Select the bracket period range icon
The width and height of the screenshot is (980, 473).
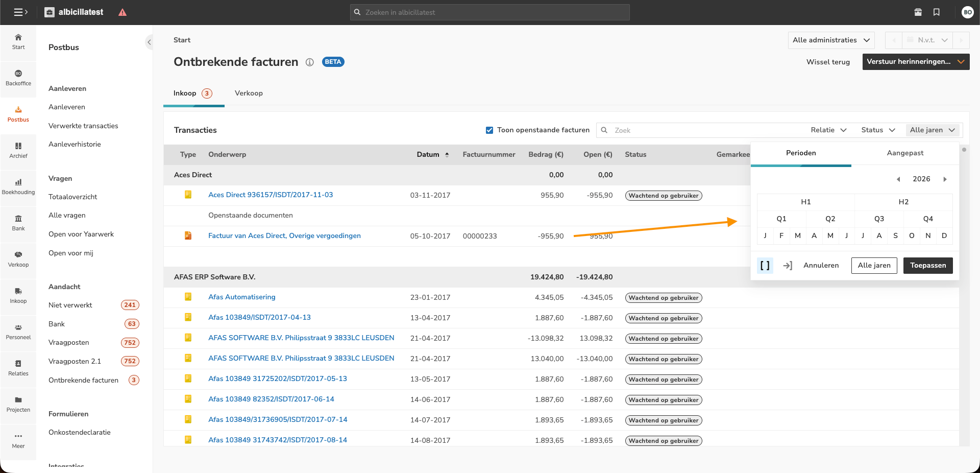click(765, 266)
